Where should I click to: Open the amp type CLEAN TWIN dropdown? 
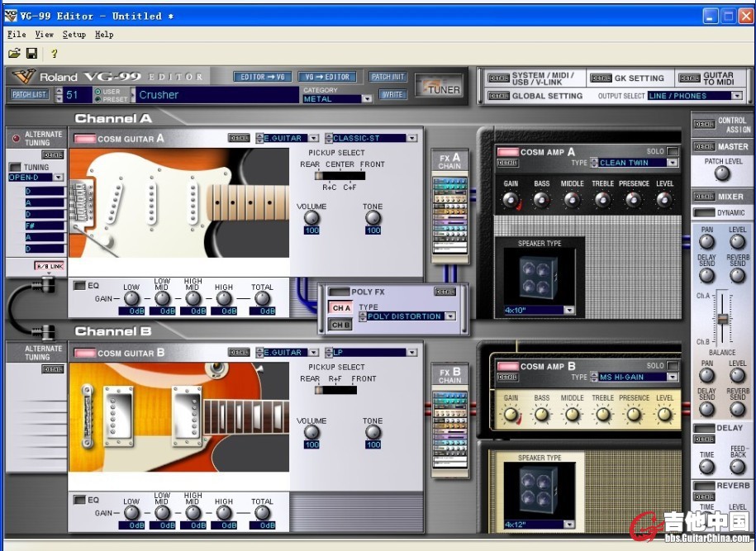tap(673, 163)
